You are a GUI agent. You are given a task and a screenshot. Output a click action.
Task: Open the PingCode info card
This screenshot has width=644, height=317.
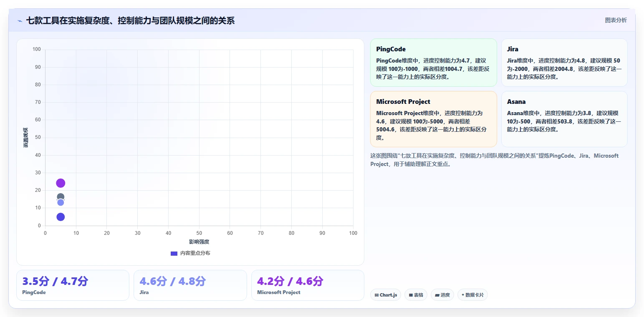434,63
